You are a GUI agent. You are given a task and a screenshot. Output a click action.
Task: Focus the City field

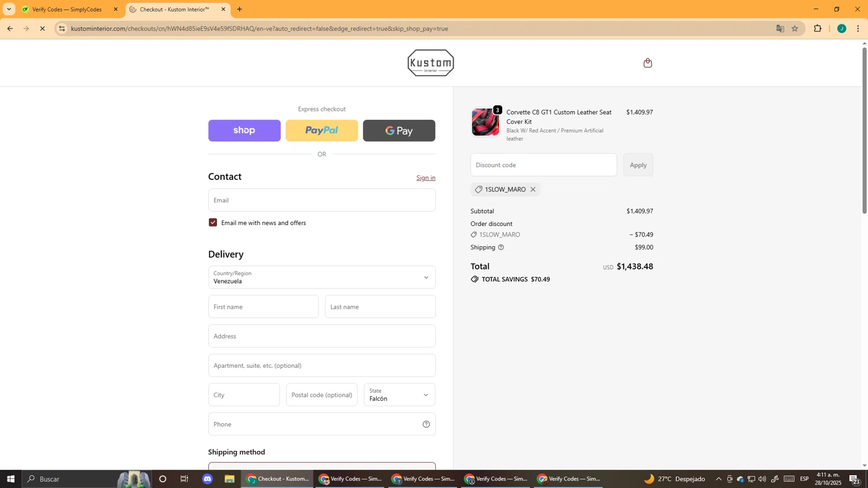click(244, 395)
